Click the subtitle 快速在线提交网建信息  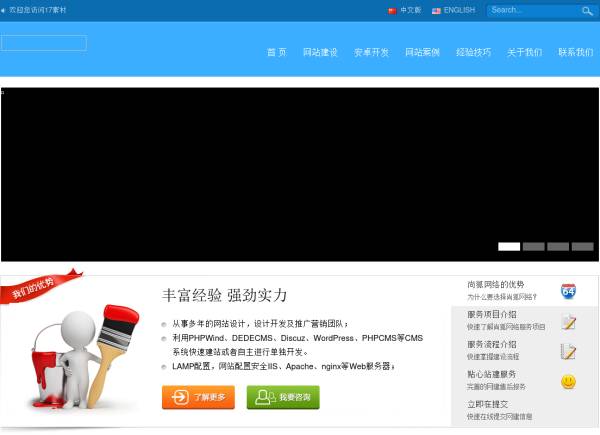(500, 417)
